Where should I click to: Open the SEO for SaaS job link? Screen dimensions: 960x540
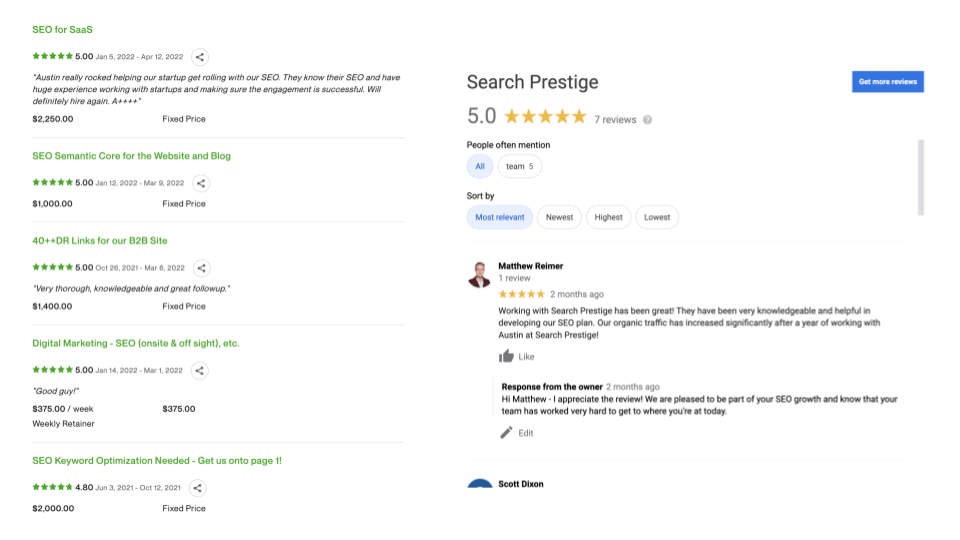63,30
